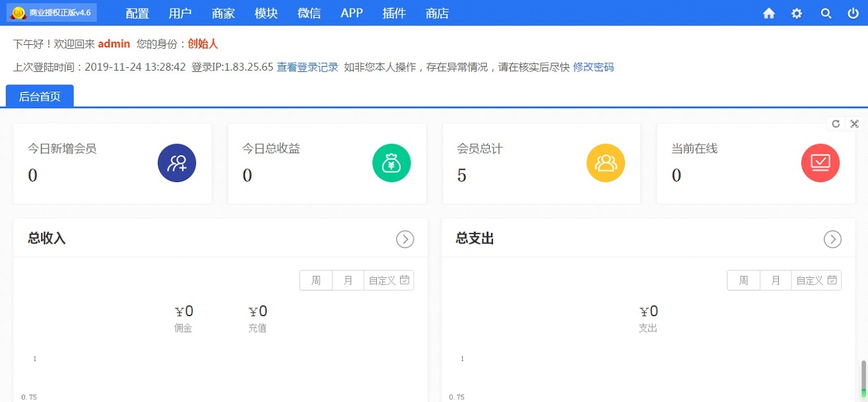Click the red currently online monitor icon
This screenshot has height=402, width=868.
pyautogui.click(x=820, y=163)
